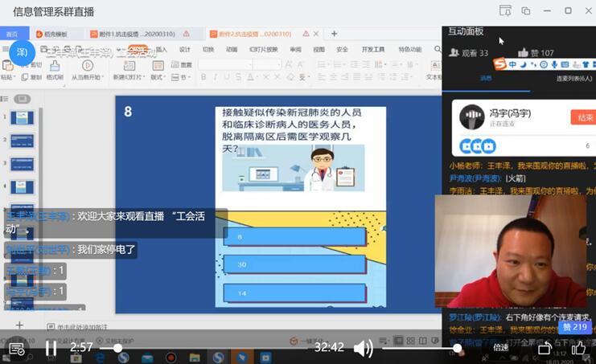Screen dimensions: 596x364
Task: Select quiz answer option 14
Action: pos(294,293)
